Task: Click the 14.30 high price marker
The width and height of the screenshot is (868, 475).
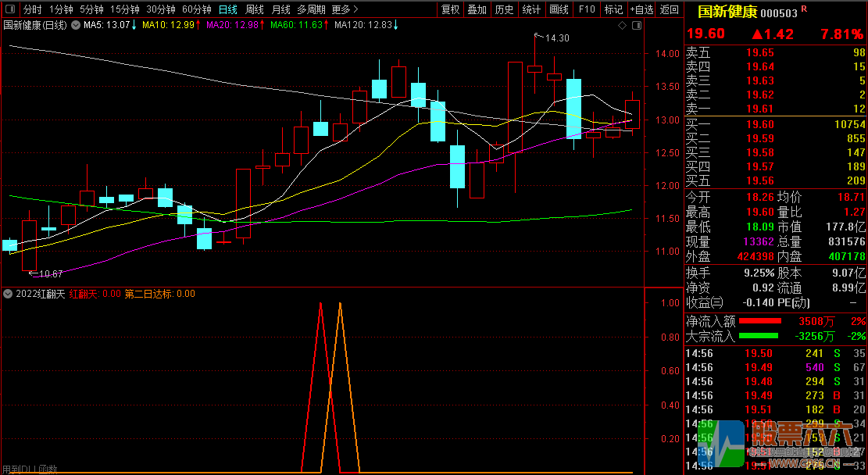Action: point(556,37)
